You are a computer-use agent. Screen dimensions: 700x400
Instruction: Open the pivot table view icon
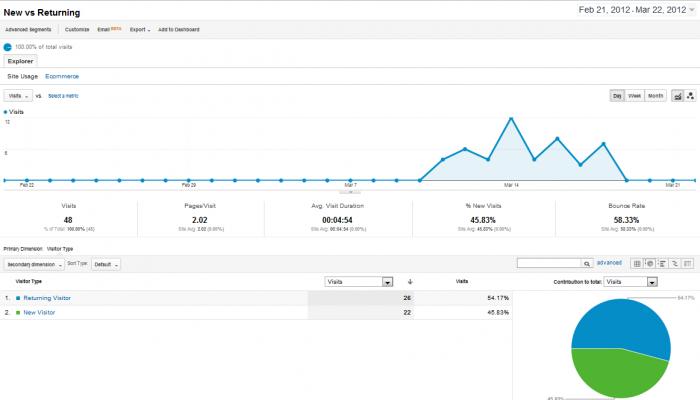click(x=688, y=264)
